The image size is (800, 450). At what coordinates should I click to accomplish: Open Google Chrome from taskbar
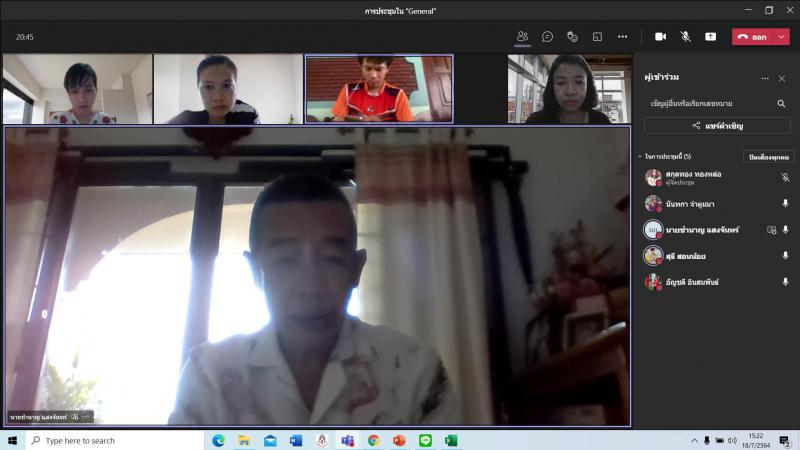click(373, 440)
